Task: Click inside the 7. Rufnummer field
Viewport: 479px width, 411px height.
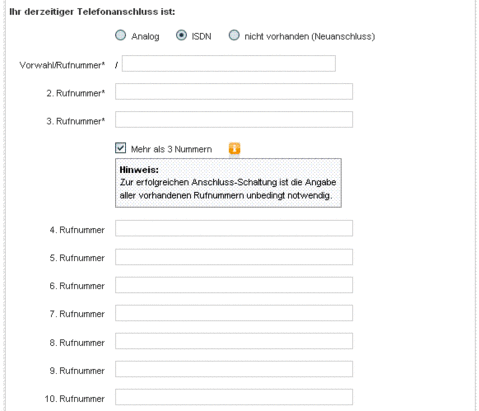Action: [234, 313]
